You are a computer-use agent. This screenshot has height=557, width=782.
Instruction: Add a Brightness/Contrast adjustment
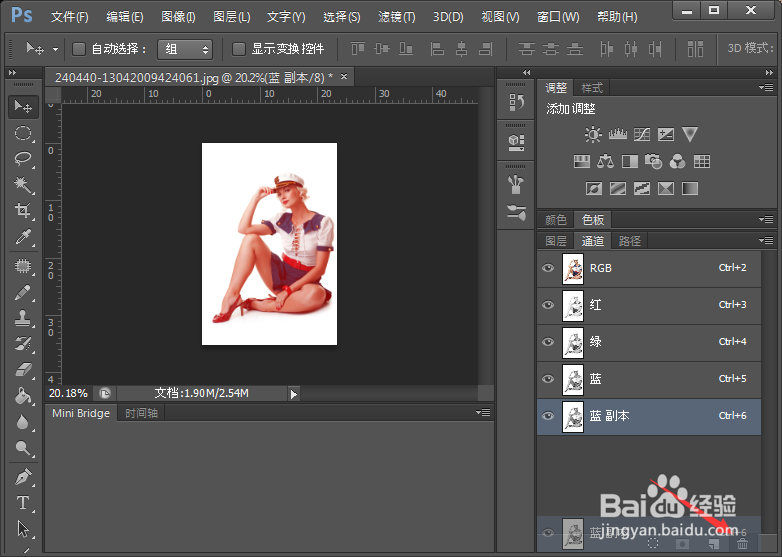(593, 134)
